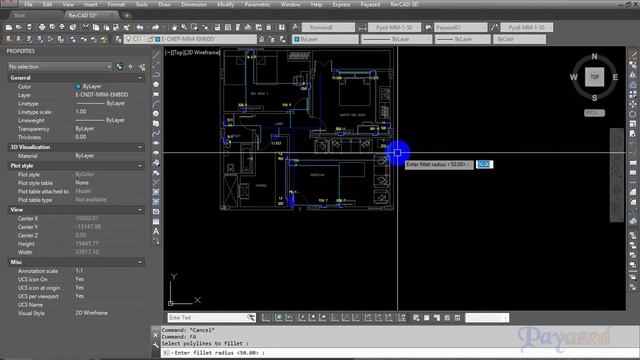The height and width of the screenshot is (360, 640).
Task: Click the E direction on ViewCube compass
Action: click(x=615, y=77)
